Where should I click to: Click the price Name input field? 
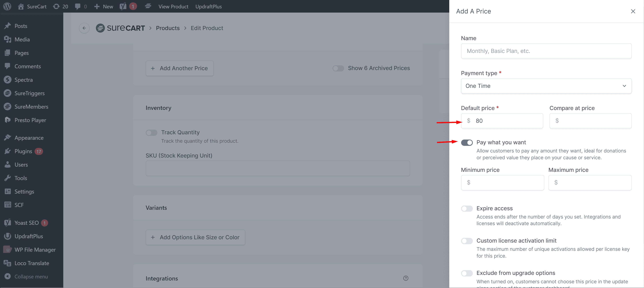click(x=546, y=51)
